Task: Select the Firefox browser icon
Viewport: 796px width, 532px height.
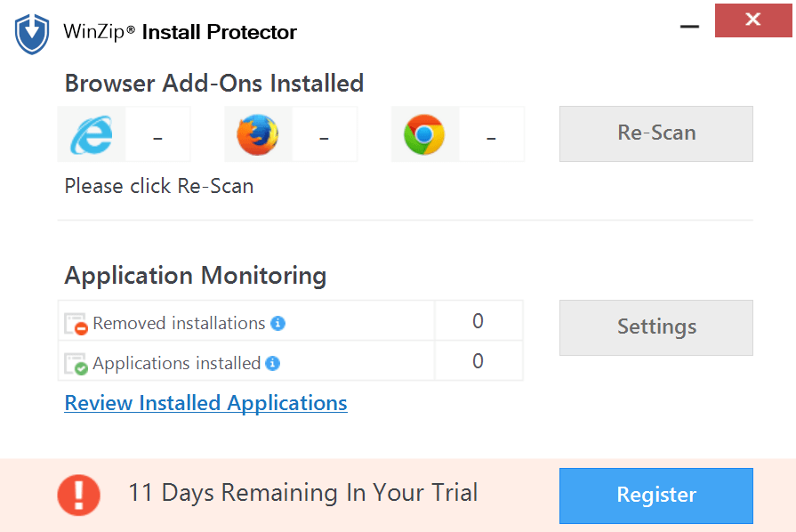Action: click(x=258, y=135)
